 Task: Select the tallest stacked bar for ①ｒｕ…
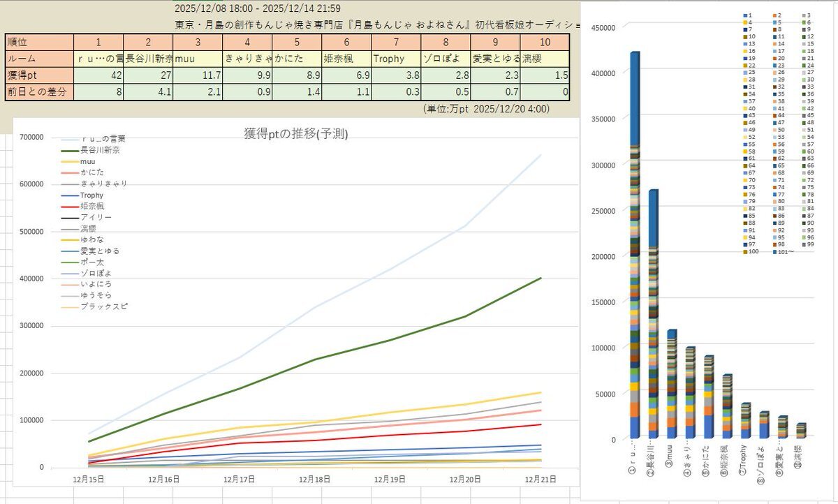[x=635, y=245]
